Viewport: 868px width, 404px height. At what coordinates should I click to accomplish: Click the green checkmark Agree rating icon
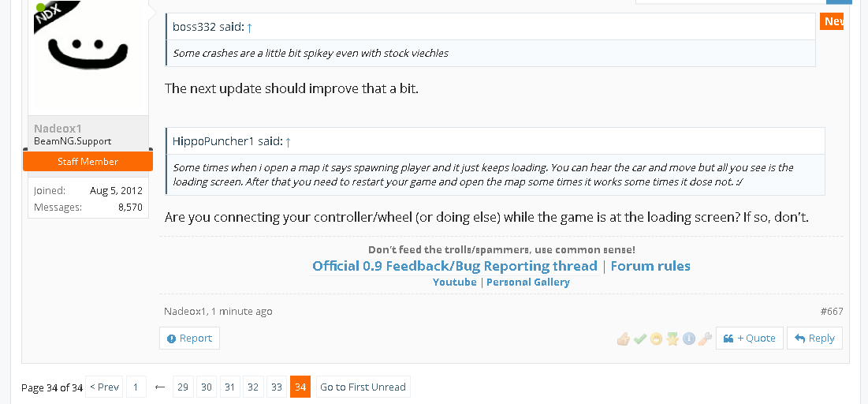(640, 339)
